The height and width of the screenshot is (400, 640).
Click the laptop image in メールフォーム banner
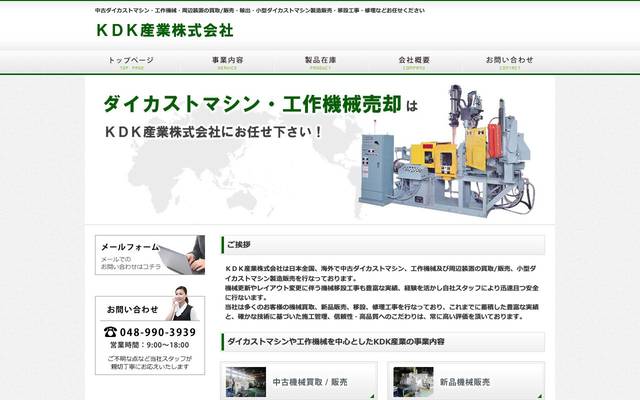pos(182,256)
